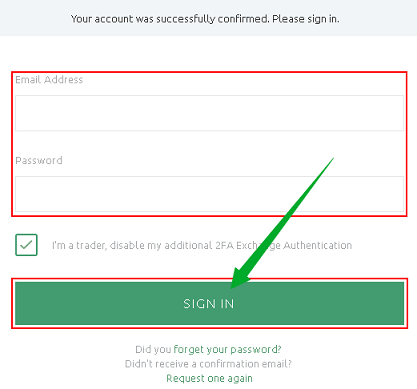The width and height of the screenshot is (417, 389).
Task: Activate the password entry box
Action: (209, 194)
